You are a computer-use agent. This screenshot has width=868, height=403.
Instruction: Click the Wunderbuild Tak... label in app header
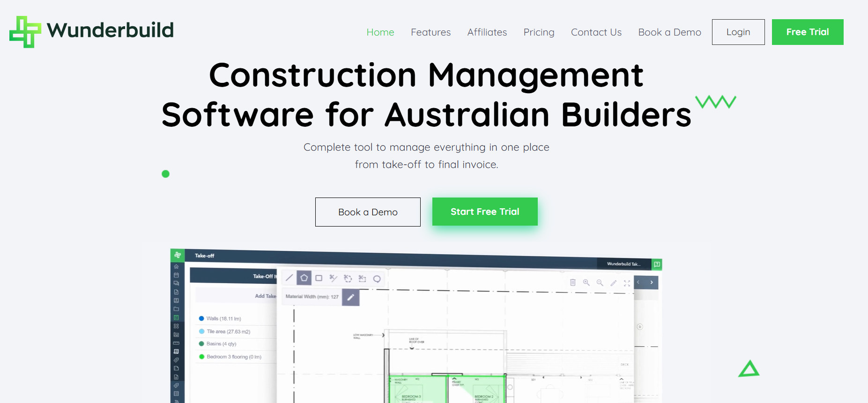pyautogui.click(x=623, y=264)
